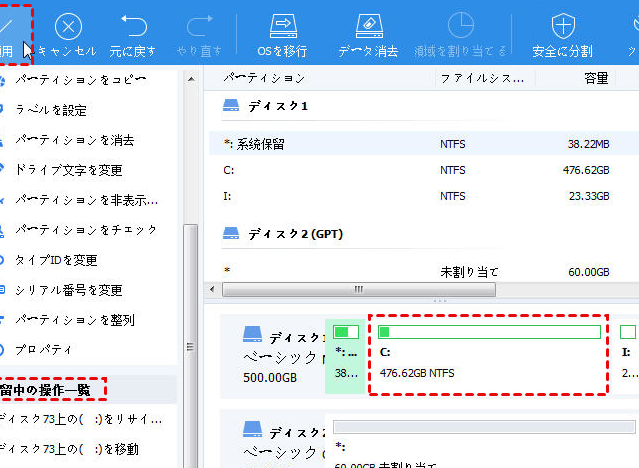Image resolution: width=639 pixels, height=468 pixels.
Task: Click the horizontal scrollbar left arrow
Action: click(x=212, y=289)
